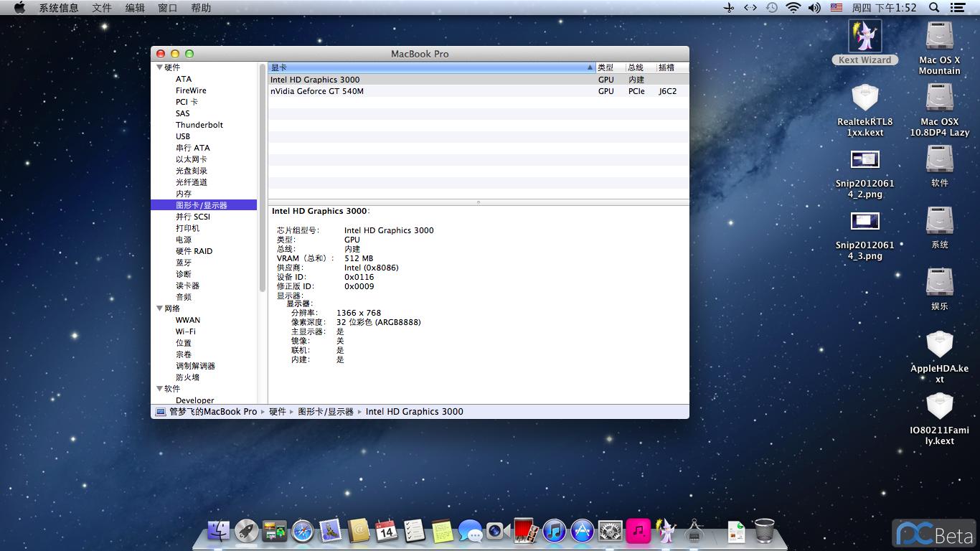Select Snip20120614_2.png desktop thumbnail
The image size is (980, 551).
(865, 159)
